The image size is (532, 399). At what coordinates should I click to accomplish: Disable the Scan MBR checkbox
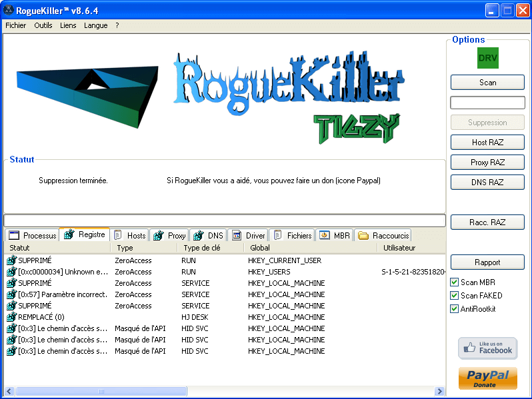tap(454, 282)
